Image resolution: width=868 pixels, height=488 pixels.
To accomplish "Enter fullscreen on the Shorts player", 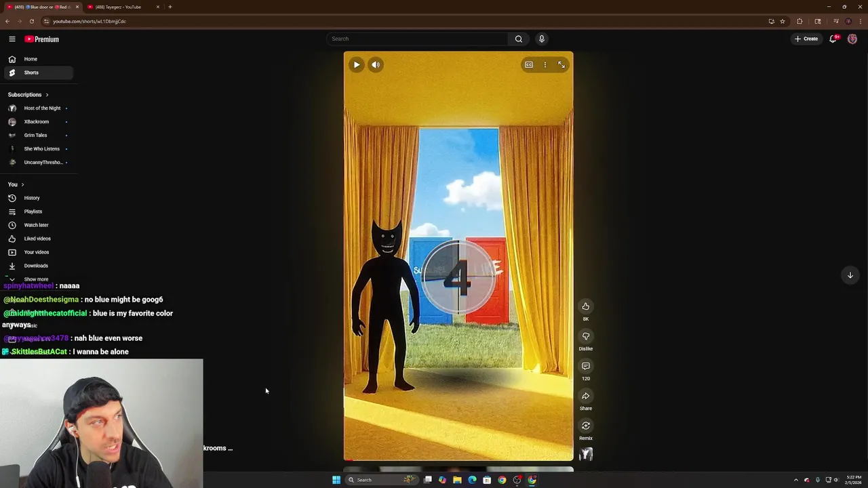I will click(x=561, y=64).
